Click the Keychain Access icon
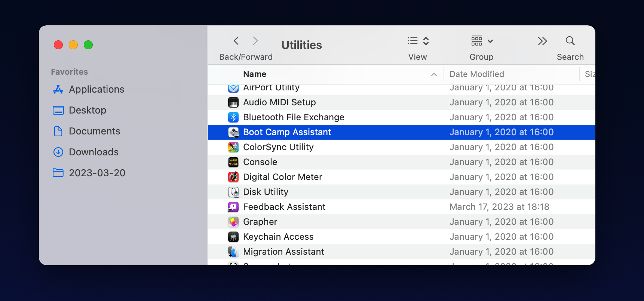 (233, 237)
